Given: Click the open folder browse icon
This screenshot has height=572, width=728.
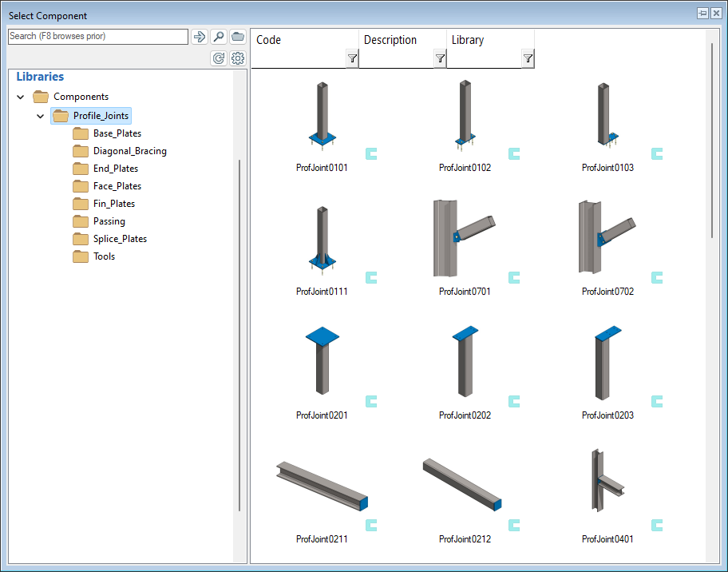Looking at the screenshot, I should (x=238, y=37).
